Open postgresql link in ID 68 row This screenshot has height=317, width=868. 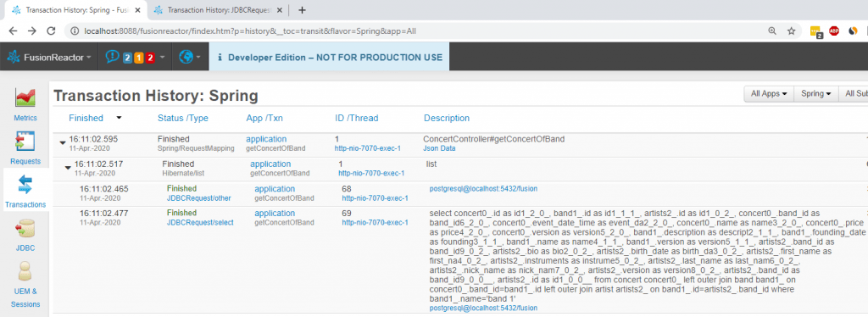483,189
